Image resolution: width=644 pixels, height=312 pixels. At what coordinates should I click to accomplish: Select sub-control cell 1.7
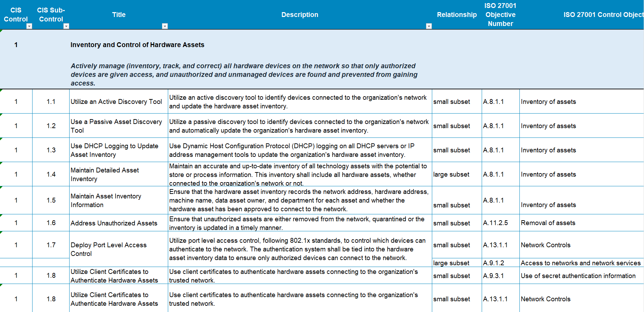(x=51, y=245)
